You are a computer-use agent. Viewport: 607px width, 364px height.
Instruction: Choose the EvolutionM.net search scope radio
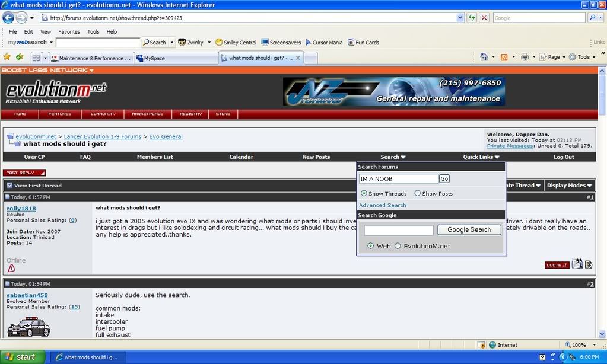[x=398, y=246]
